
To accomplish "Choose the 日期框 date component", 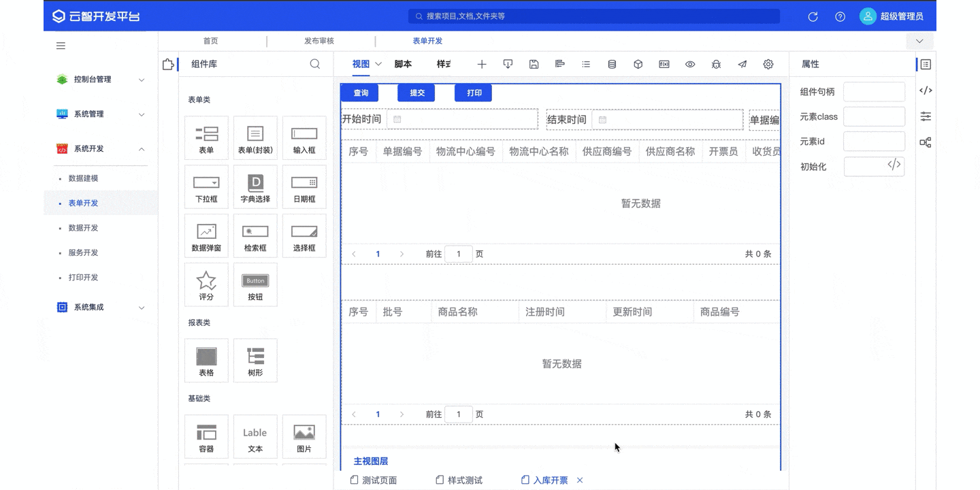I will point(304,187).
